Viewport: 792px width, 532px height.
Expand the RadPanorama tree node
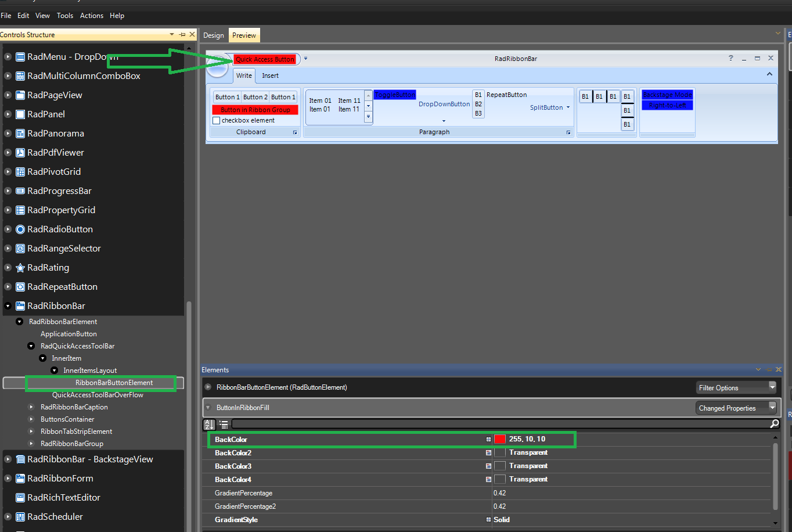point(8,134)
